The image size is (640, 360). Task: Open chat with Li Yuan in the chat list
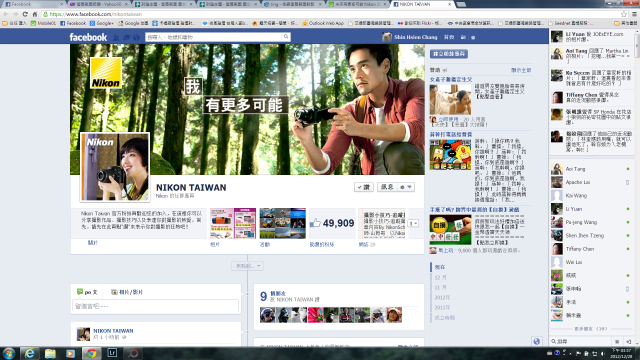tap(591, 209)
